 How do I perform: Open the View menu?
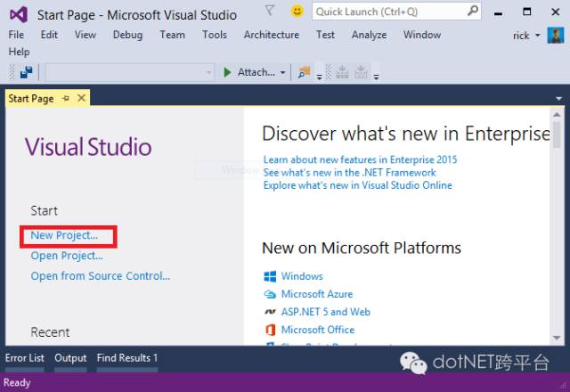85,35
